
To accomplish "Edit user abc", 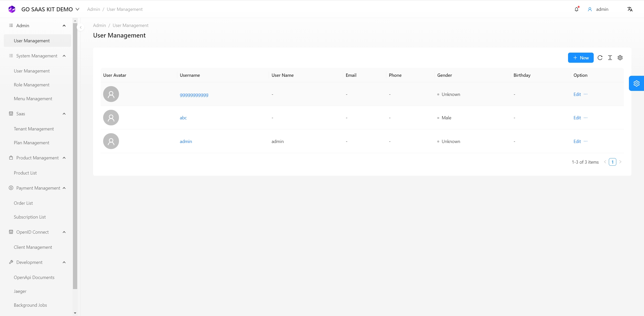I will pyautogui.click(x=577, y=118).
